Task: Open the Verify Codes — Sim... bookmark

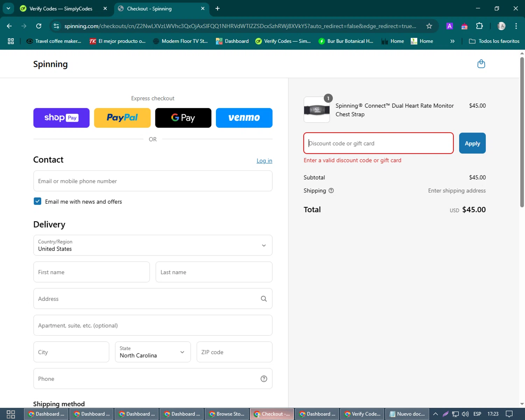Action: (x=283, y=41)
